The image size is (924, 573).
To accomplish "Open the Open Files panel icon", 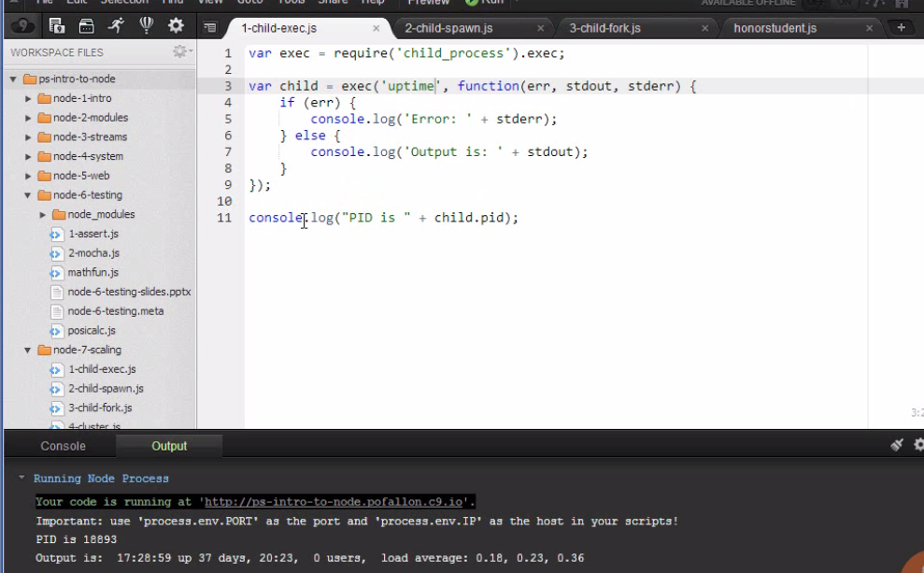I will pyautogui.click(x=87, y=26).
